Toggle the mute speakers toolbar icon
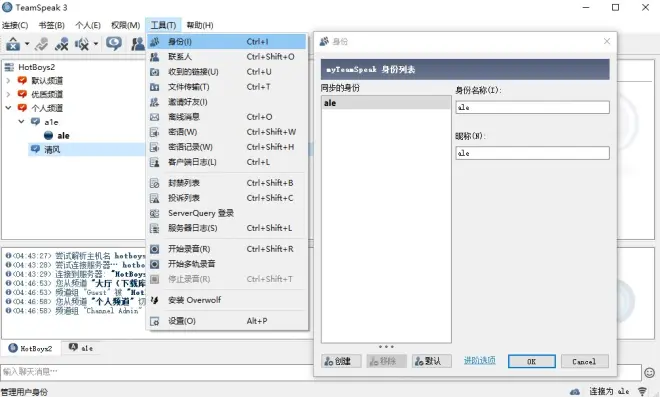 pos(82,43)
